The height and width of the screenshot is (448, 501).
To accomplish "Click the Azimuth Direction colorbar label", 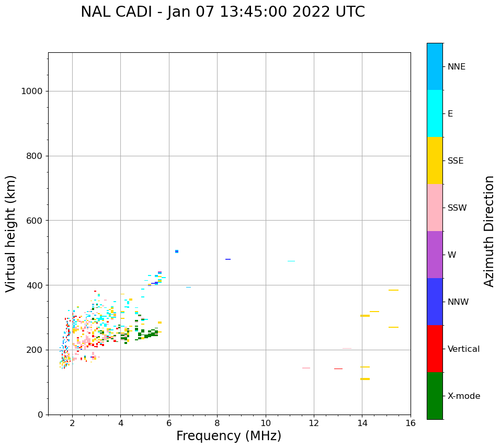I will click(489, 231).
